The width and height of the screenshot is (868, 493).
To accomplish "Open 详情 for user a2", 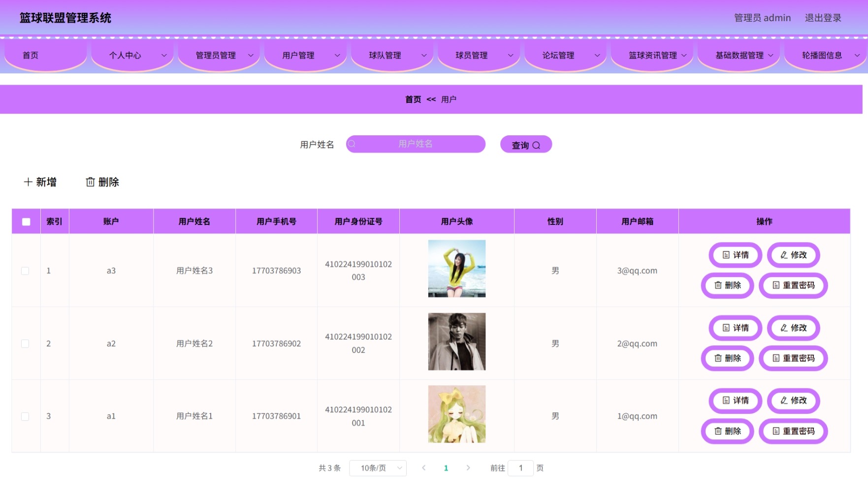I will tap(736, 328).
